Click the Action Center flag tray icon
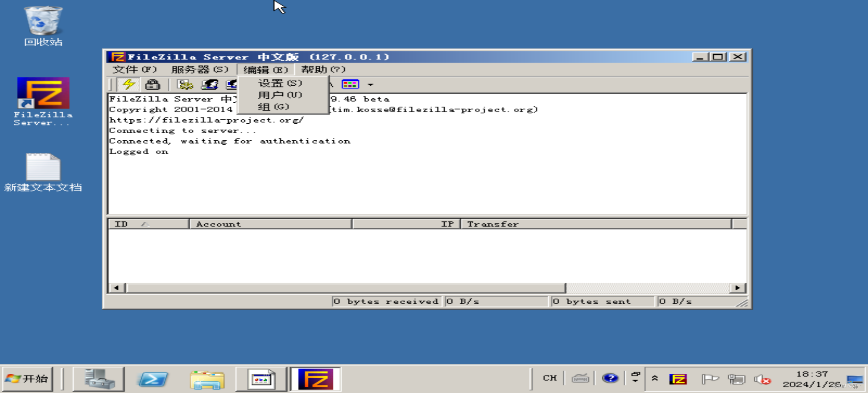This screenshot has height=393, width=868. pos(710,379)
